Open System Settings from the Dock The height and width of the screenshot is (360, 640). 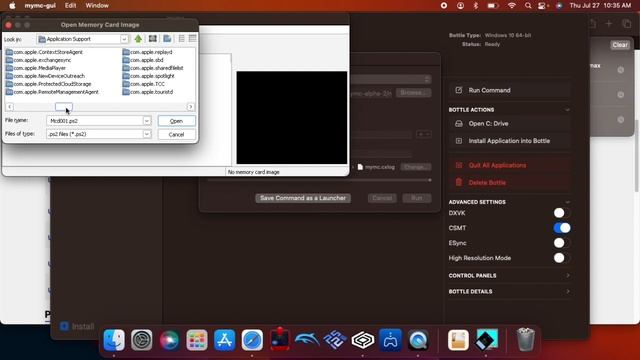pyautogui.click(x=142, y=340)
